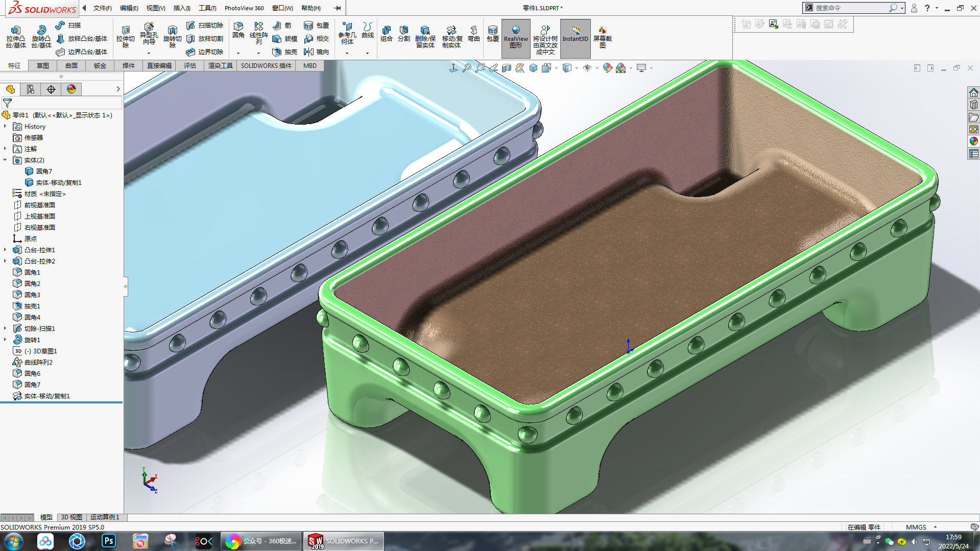The width and height of the screenshot is (980, 551).
Task: Choose 删除/保留实体 delete body tool
Action: (425, 37)
